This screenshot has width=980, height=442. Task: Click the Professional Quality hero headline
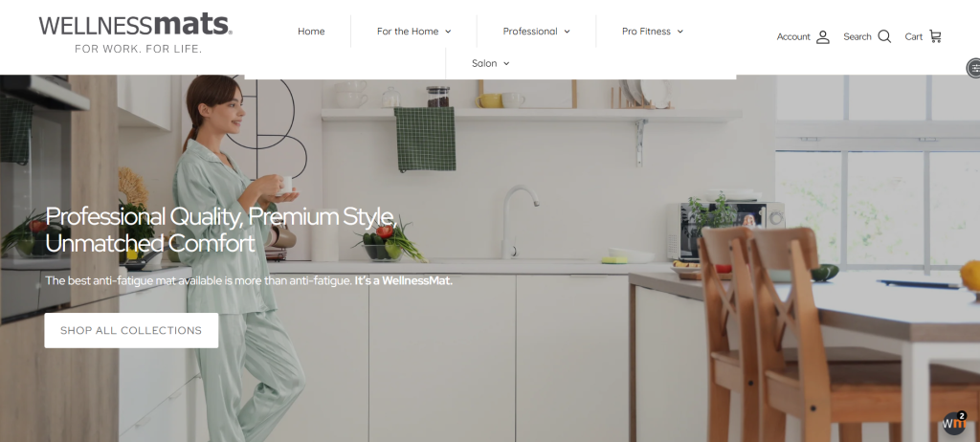tap(221, 230)
